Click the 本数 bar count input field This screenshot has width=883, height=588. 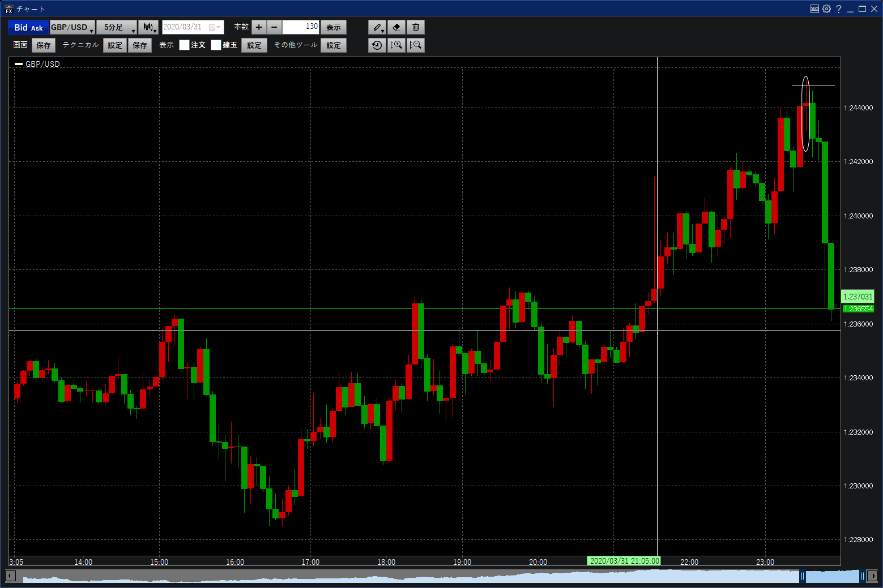click(301, 27)
